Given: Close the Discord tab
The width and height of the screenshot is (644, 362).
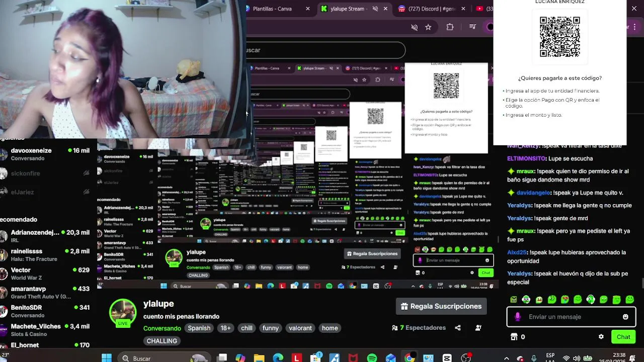Looking at the screenshot, I should 463,9.
